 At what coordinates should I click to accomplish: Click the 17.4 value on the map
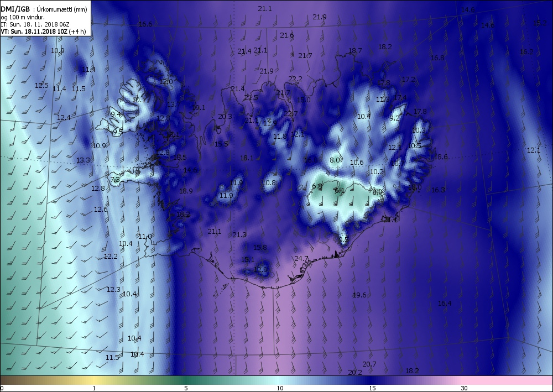tap(400, 98)
